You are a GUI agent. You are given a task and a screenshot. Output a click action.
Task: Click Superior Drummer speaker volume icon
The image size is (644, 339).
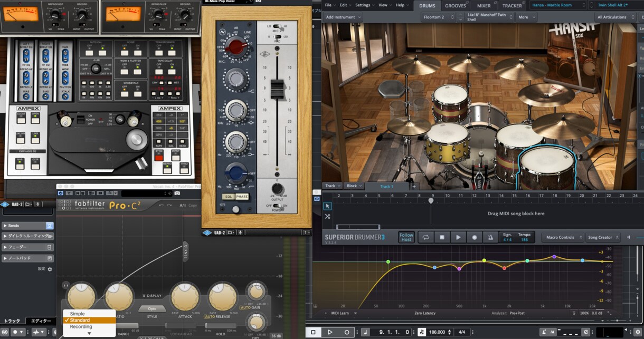coord(629,237)
